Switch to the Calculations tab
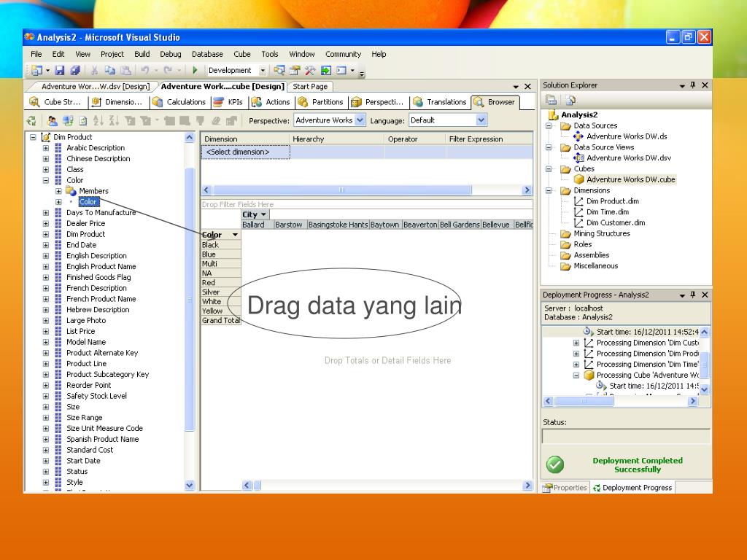Image resolution: width=747 pixels, height=560 pixels. click(179, 102)
